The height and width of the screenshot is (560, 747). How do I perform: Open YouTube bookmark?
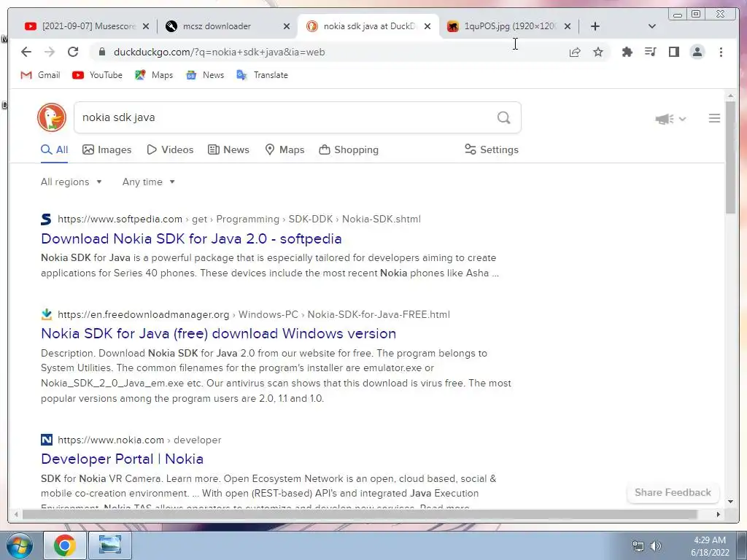[97, 75]
